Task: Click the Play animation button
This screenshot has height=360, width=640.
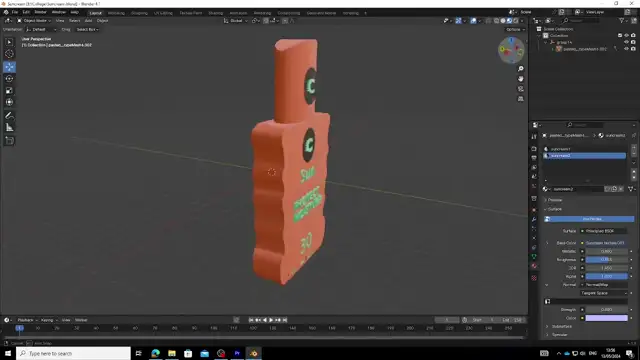Action: pos(271,320)
